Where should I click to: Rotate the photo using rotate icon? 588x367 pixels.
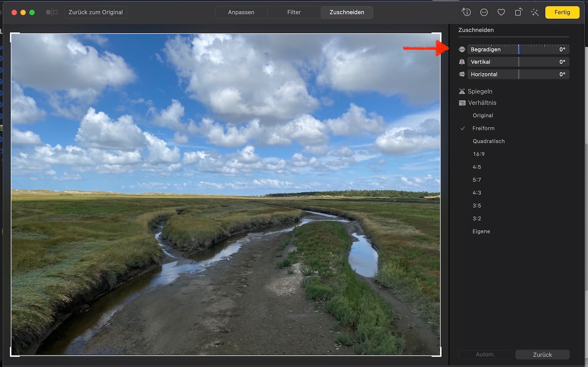coord(518,12)
